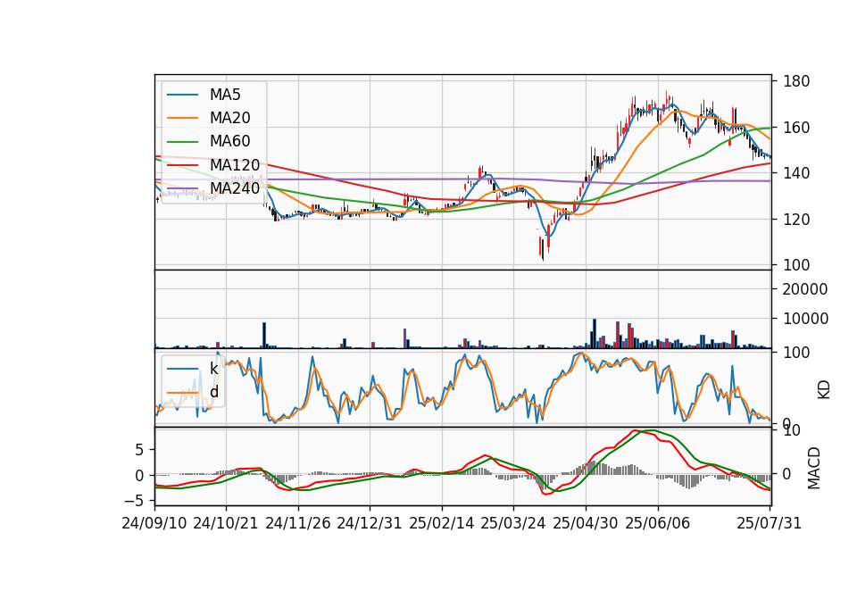Click the green MA60 legend line sample
Image resolution: width=857 pixels, height=616 pixels.
click(182, 142)
